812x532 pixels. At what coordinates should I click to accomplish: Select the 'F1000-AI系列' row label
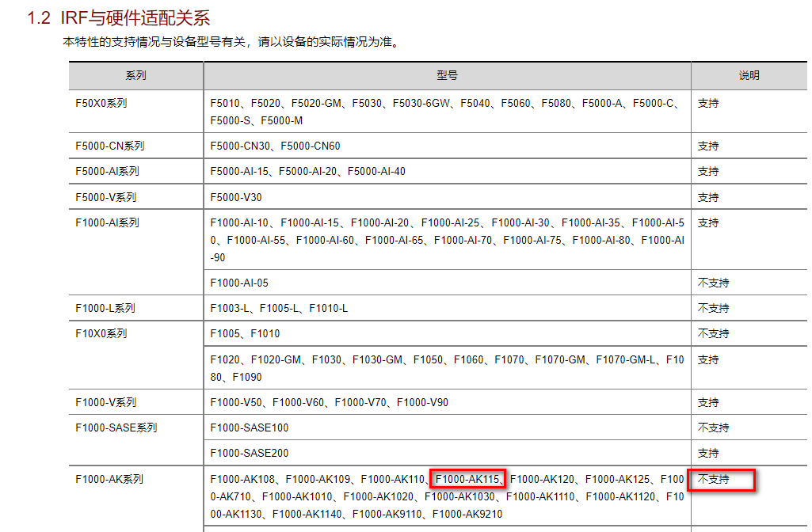coord(107,222)
